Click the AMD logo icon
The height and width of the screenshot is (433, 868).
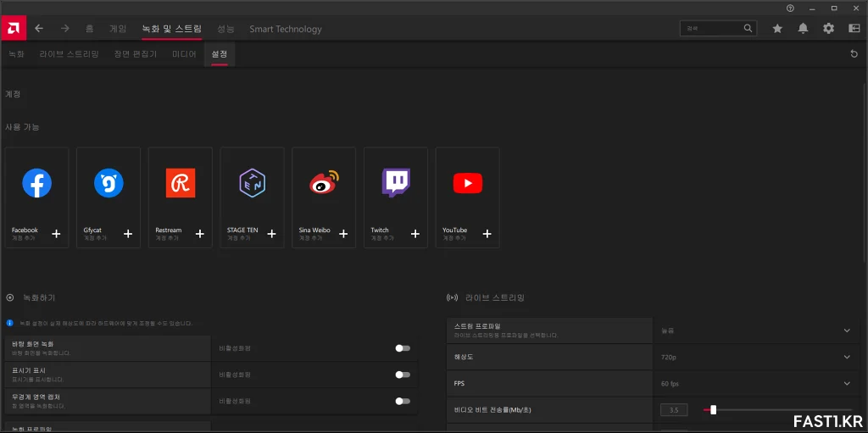point(14,28)
